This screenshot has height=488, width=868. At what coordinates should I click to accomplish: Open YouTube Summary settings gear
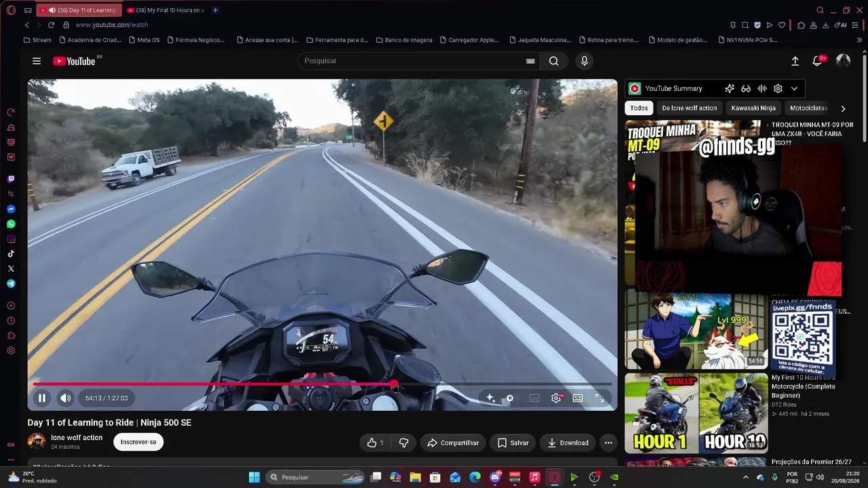pyautogui.click(x=778, y=88)
